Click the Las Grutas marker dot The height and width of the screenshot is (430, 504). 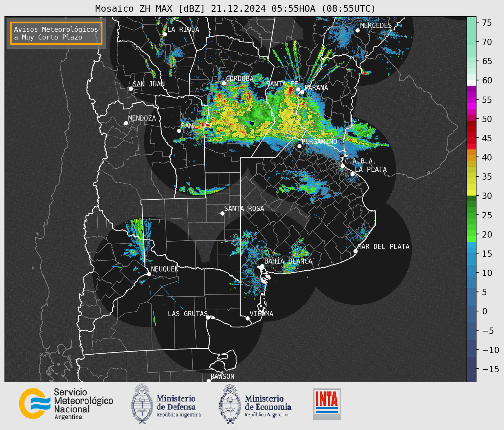click(208, 317)
